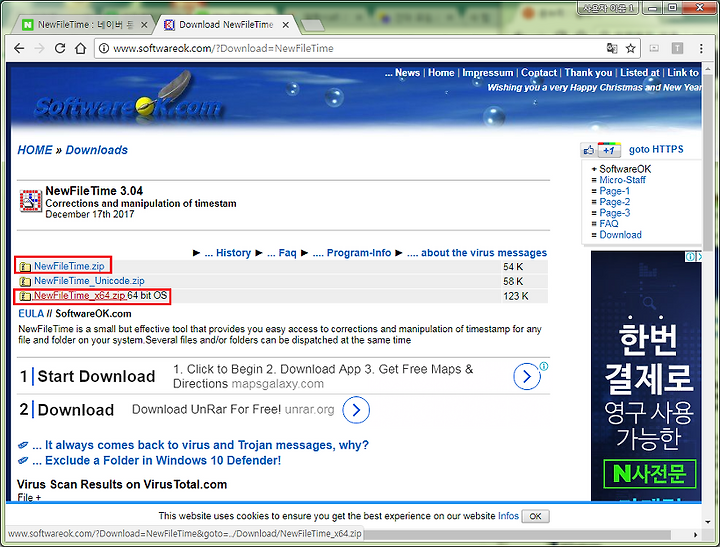Bookmark this page with the star icon
This screenshot has height=547, width=720.
[x=630, y=48]
